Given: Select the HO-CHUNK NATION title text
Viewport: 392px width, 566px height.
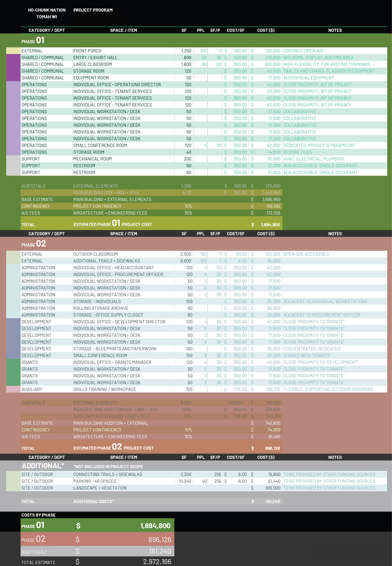Looking at the screenshot, I should [47, 10].
